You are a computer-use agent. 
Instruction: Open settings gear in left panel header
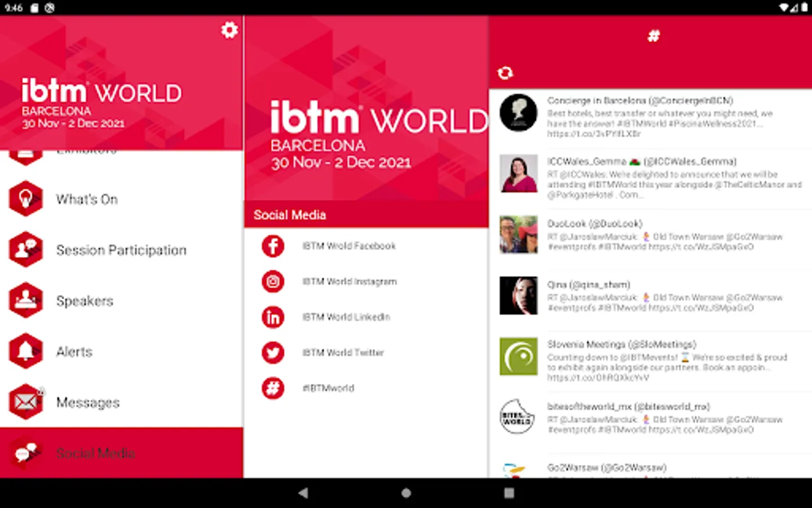click(229, 29)
